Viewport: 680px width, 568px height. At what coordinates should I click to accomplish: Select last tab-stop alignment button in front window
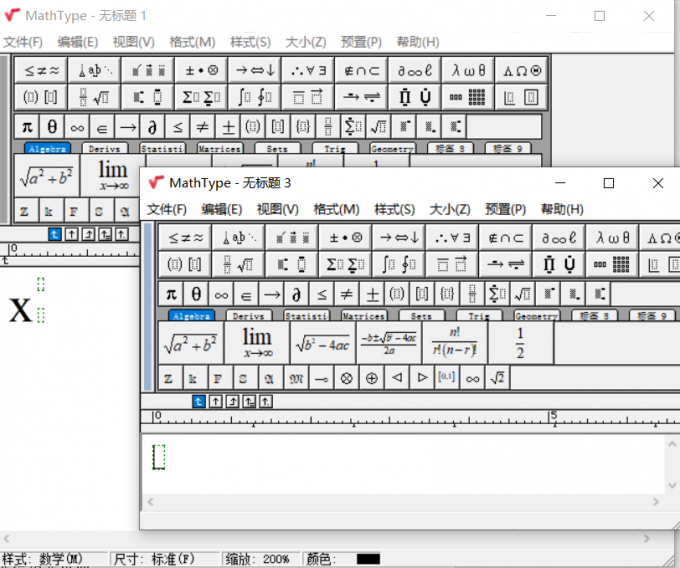[266, 402]
